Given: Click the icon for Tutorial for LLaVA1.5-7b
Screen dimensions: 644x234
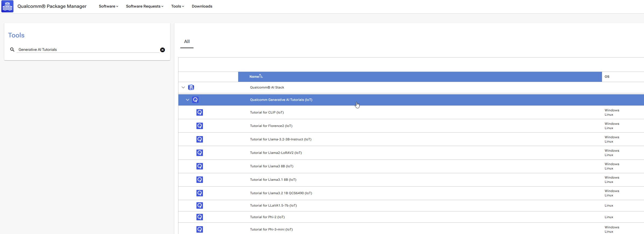Looking at the screenshot, I should 200,205.
